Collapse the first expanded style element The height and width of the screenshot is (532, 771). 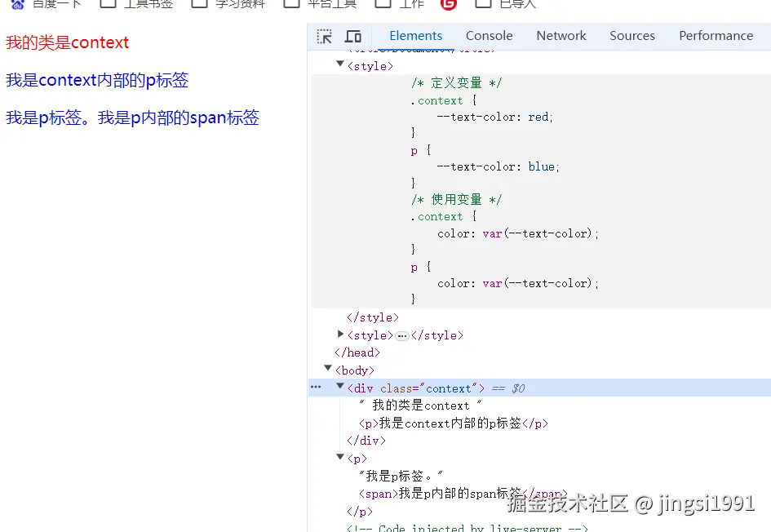(x=339, y=64)
